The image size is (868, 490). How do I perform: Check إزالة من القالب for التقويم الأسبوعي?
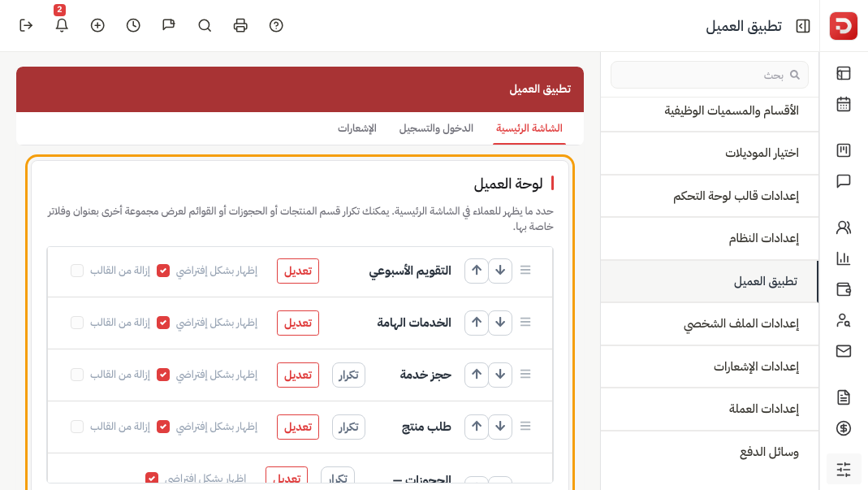pos(77,271)
